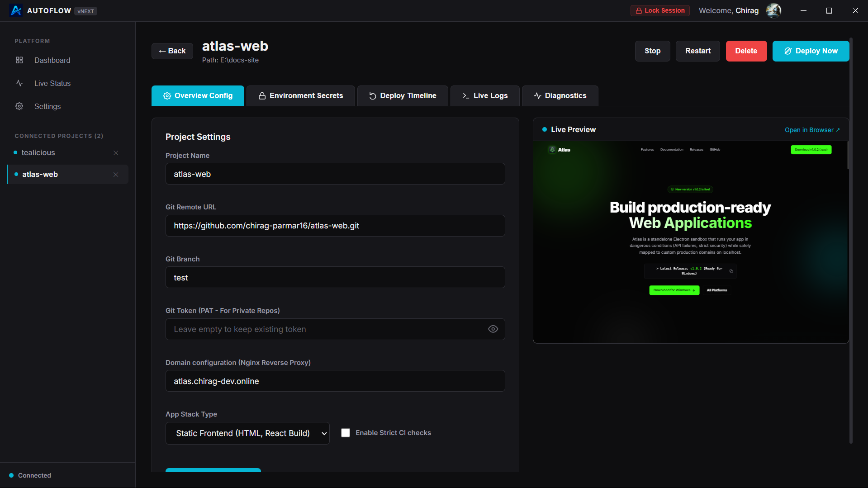Image resolution: width=868 pixels, height=488 pixels.
Task: Click Download v1.0.2 button in preview
Action: coord(811,150)
